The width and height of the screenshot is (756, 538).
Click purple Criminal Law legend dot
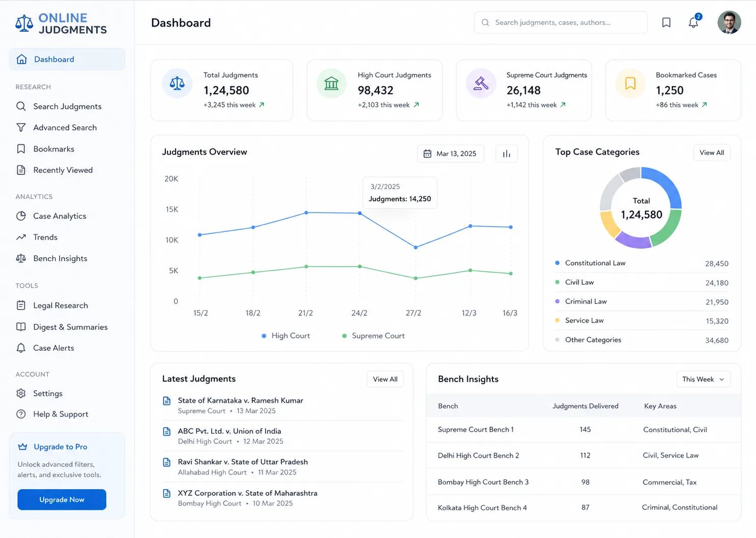point(557,302)
